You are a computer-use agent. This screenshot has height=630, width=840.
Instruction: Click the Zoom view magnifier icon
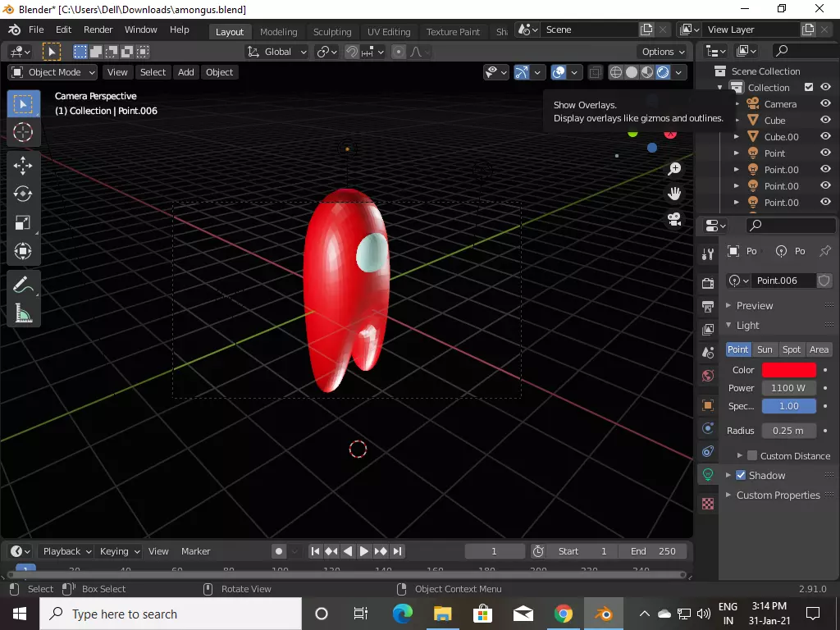(674, 169)
